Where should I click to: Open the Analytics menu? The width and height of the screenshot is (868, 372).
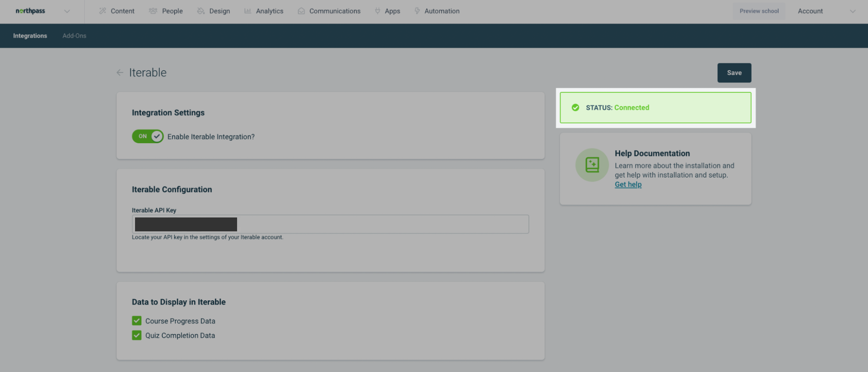pyautogui.click(x=270, y=11)
